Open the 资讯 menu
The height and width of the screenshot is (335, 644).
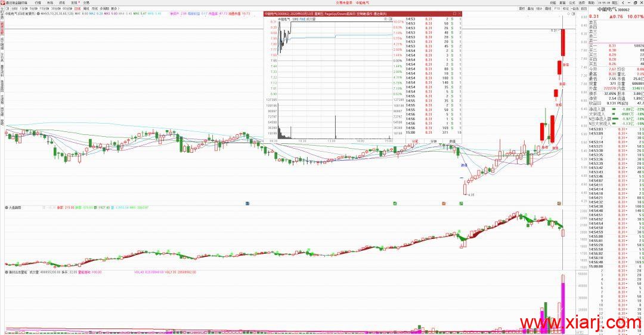pyautogui.click(x=62, y=3)
